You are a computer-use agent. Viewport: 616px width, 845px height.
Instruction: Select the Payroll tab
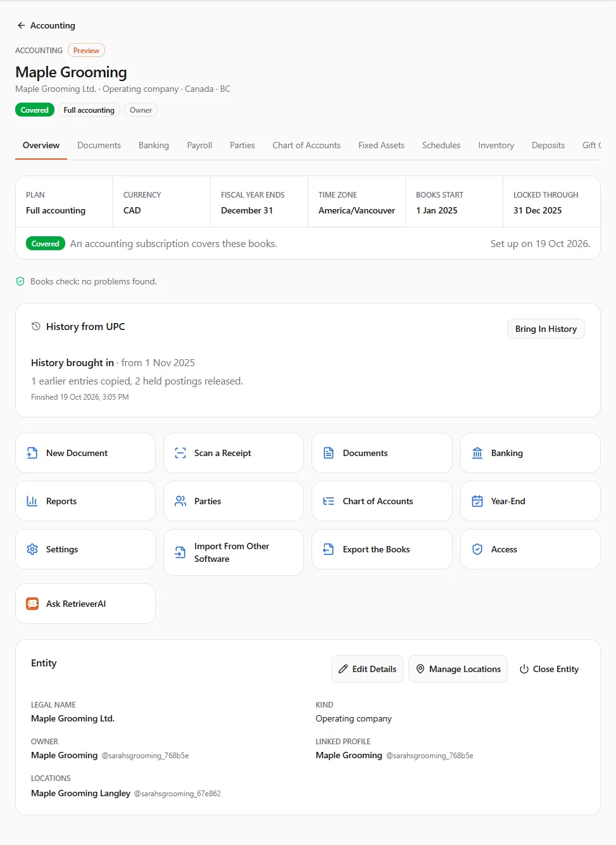coord(199,145)
